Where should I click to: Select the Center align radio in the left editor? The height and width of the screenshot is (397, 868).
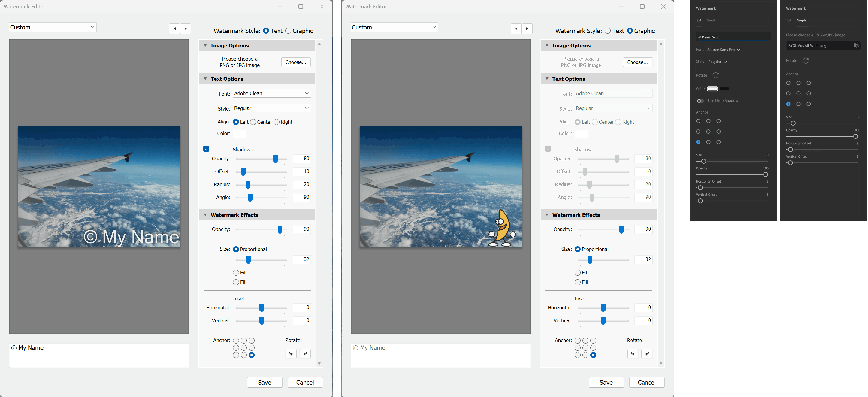click(x=253, y=122)
